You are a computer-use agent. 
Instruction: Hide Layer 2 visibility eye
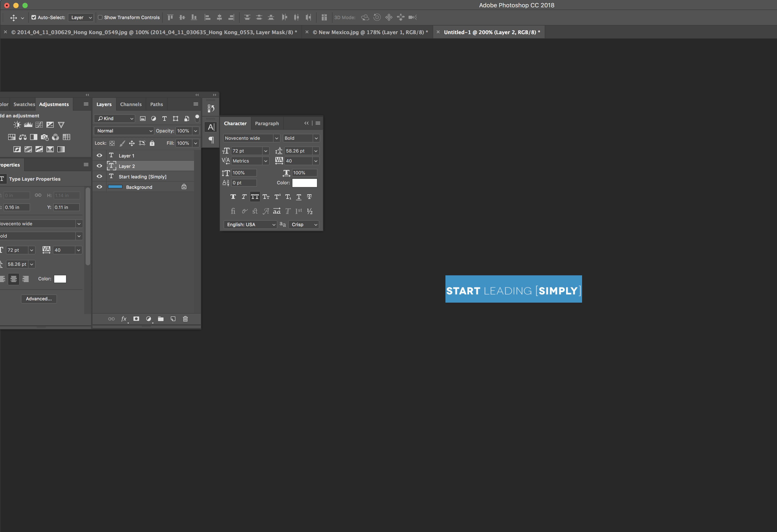[99, 166]
